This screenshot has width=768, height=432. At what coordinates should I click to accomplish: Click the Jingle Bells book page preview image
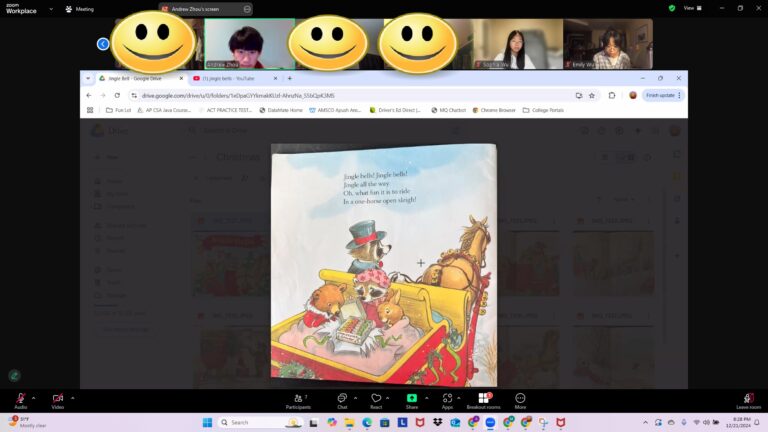384,265
